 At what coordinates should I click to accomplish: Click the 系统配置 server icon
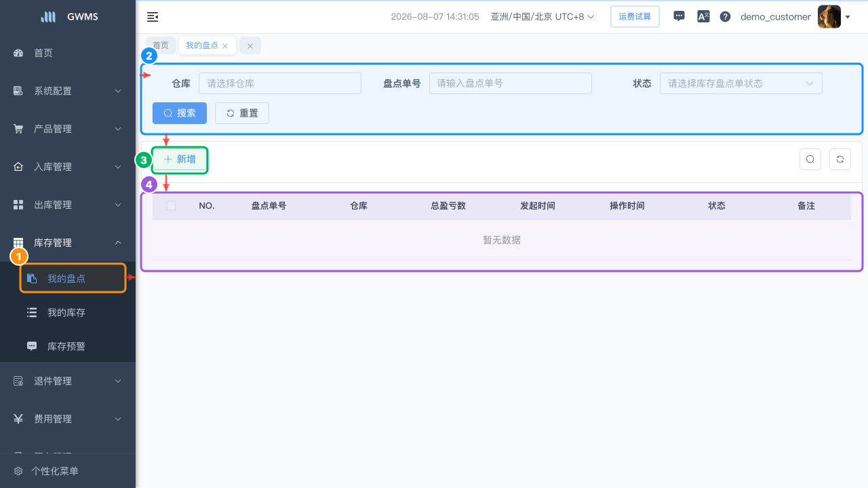[x=18, y=91]
